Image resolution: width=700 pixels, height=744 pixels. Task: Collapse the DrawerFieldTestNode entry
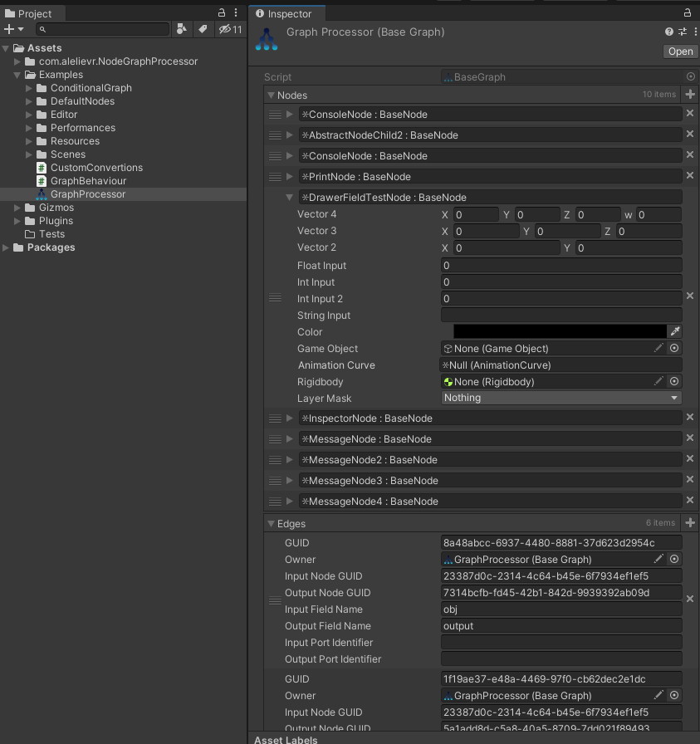[x=289, y=197]
